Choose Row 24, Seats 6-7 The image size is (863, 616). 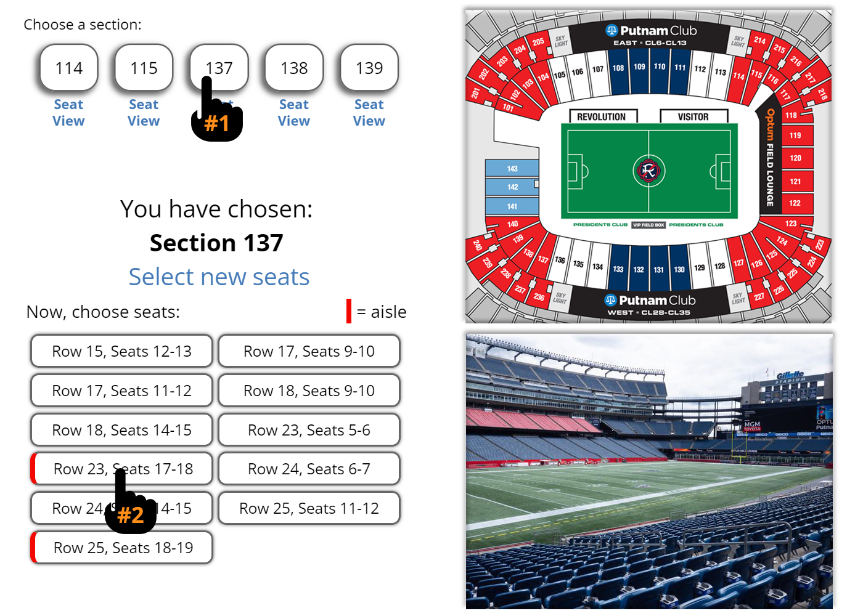click(309, 469)
